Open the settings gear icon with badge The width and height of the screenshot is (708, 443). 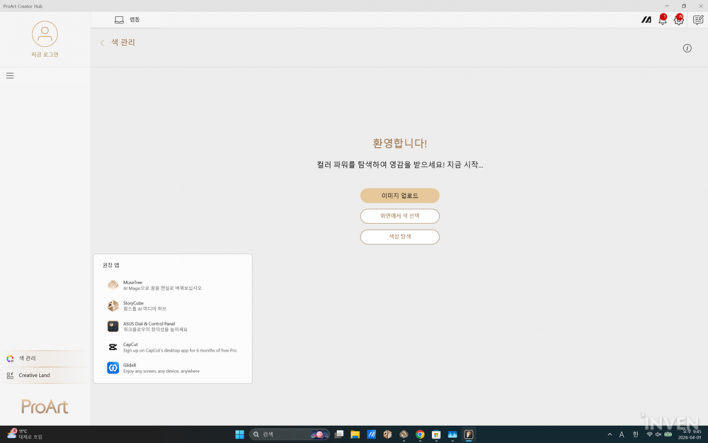tap(679, 20)
